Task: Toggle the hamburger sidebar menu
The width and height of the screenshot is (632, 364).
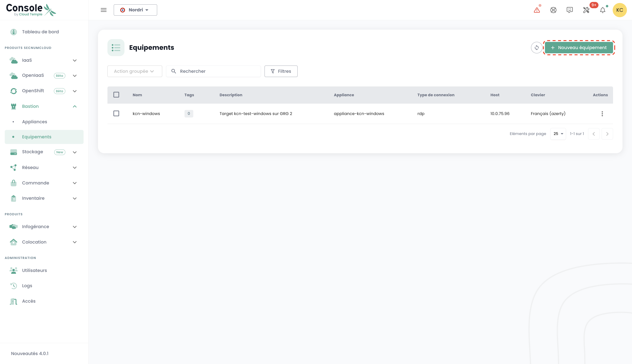Action: 103,10
